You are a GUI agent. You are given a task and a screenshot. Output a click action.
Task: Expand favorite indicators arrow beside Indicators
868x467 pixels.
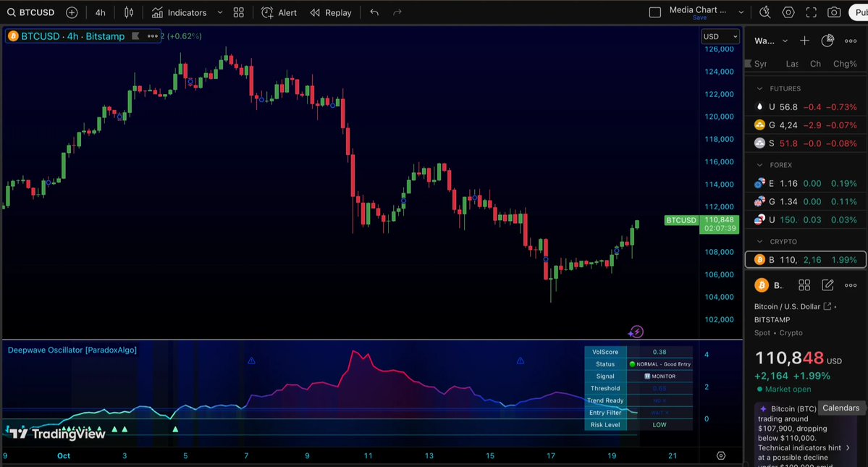220,12
